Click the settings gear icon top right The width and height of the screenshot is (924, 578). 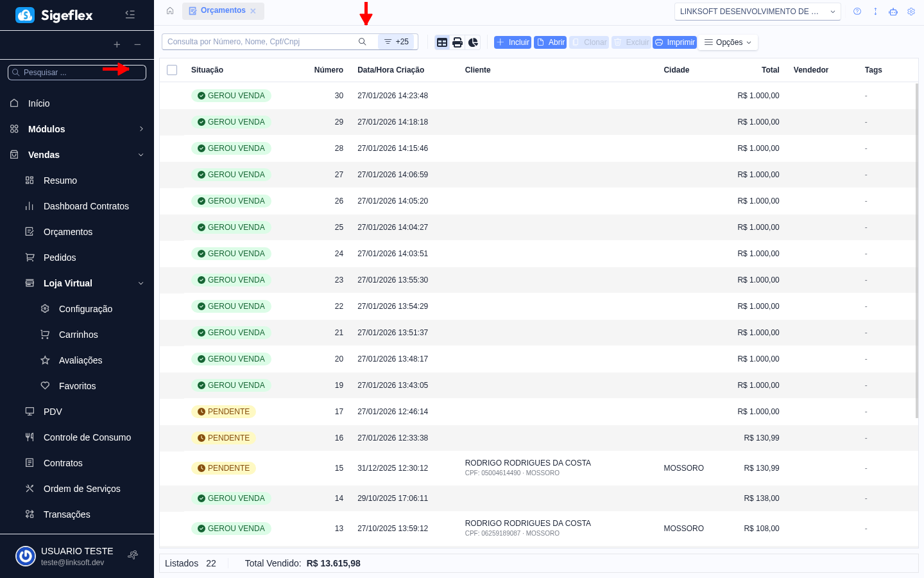coord(911,11)
